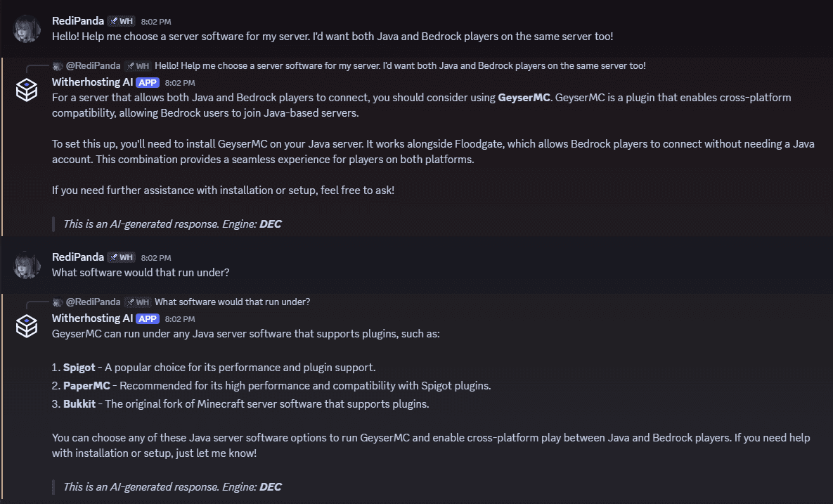The image size is (833, 504).
Task: Click small reply avatar in second quoted message
Action: 58,302
